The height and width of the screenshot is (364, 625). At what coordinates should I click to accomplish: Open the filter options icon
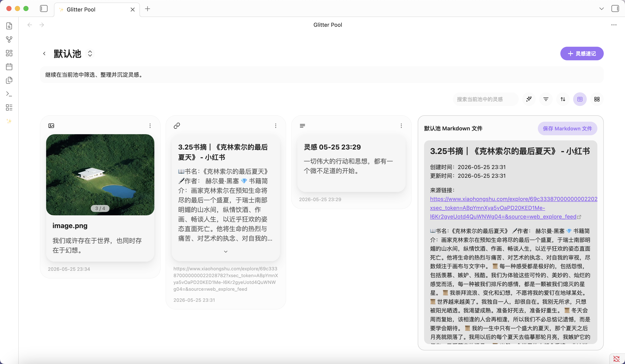pos(546,99)
